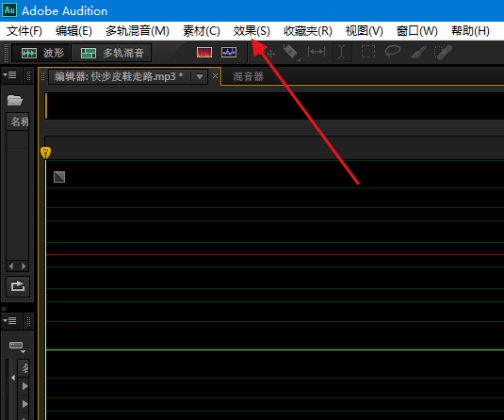504x420 pixels.
Task: Open the 素材(C) menu
Action: [202, 31]
